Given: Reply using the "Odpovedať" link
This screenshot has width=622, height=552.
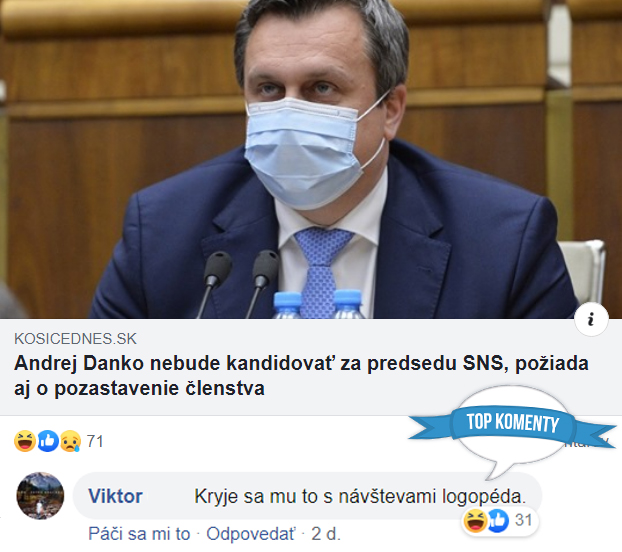Looking at the screenshot, I should [251, 534].
